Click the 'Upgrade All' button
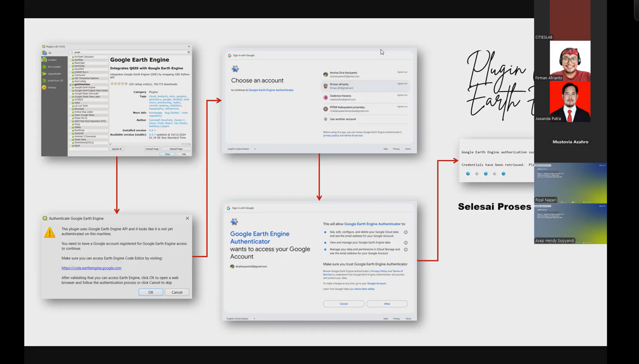Image resolution: width=639 pixels, height=364 pixels. (x=117, y=149)
